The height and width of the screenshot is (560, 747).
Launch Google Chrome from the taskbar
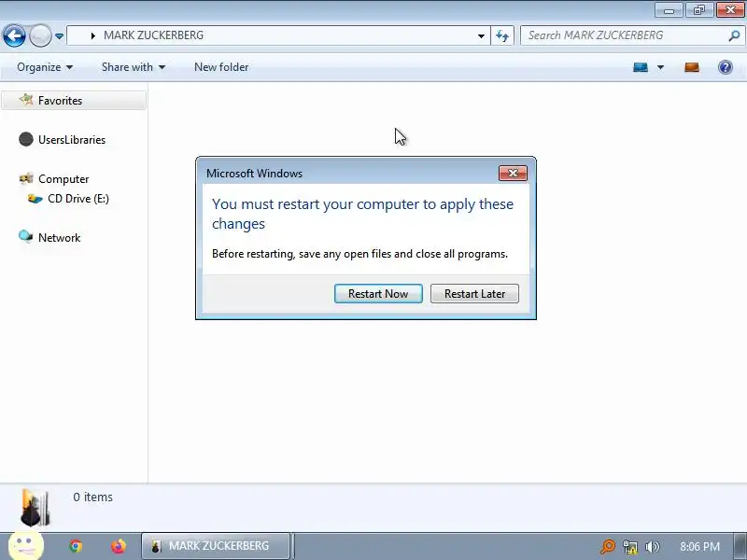[x=76, y=546]
